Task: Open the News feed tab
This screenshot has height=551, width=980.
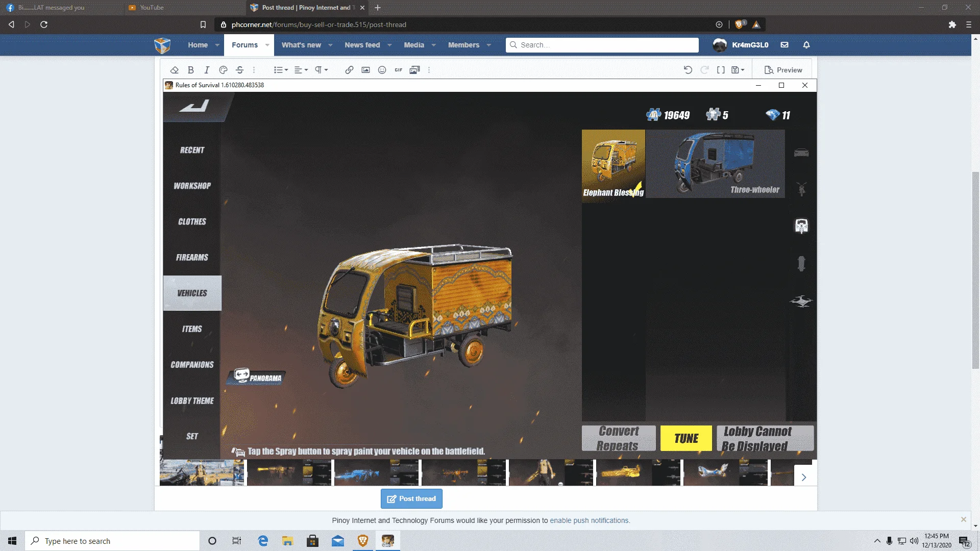Action: tap(362, 45)
